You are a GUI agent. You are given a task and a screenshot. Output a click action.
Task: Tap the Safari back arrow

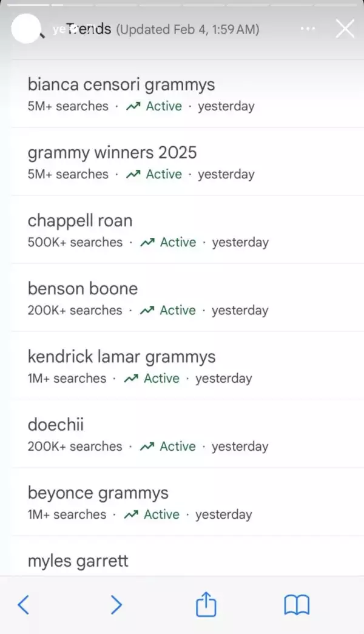tap(23, 605)
